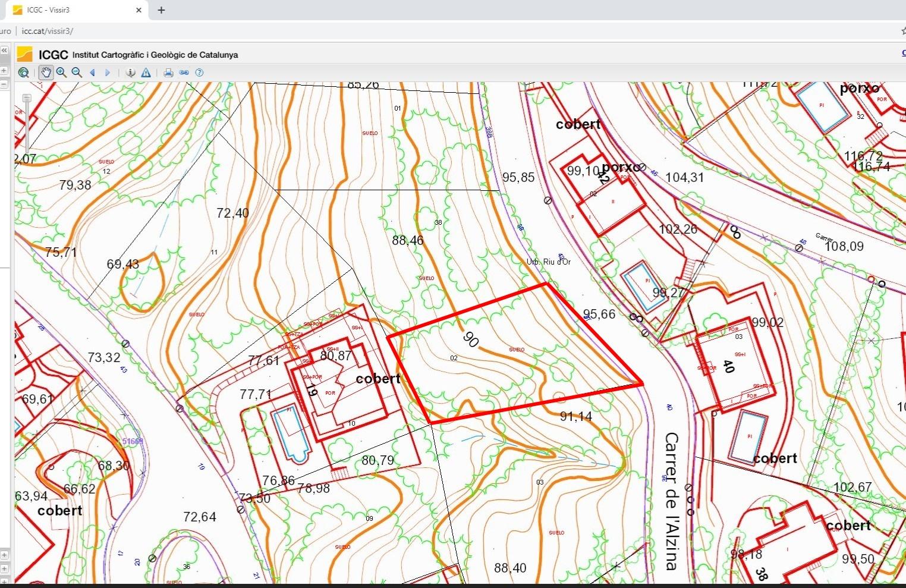Click the ICGC logo in header
Viewport: 906px width, 588px height.
tap(25, 54)
